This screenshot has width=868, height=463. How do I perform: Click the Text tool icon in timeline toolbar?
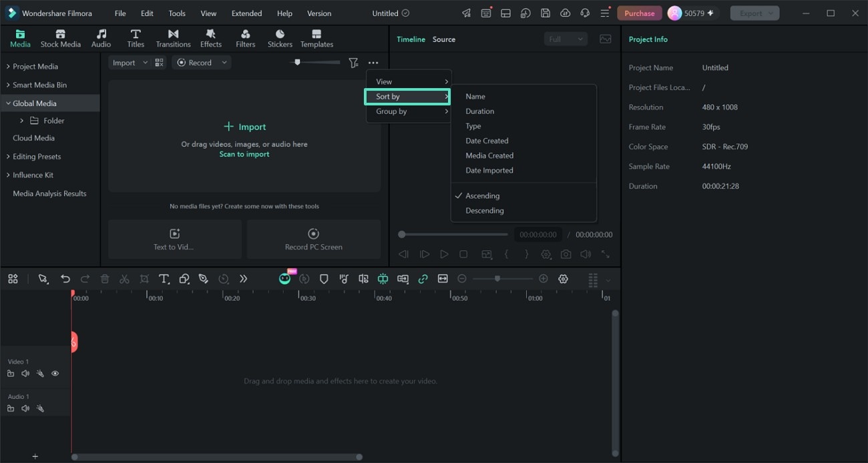pyautogui.click(x=164, y=279)
